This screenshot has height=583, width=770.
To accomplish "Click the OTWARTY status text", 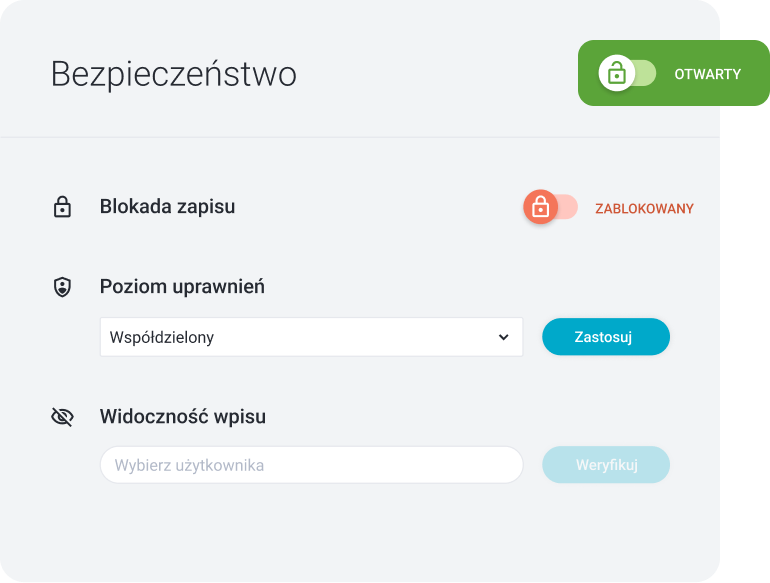I will tap(707, 74).
